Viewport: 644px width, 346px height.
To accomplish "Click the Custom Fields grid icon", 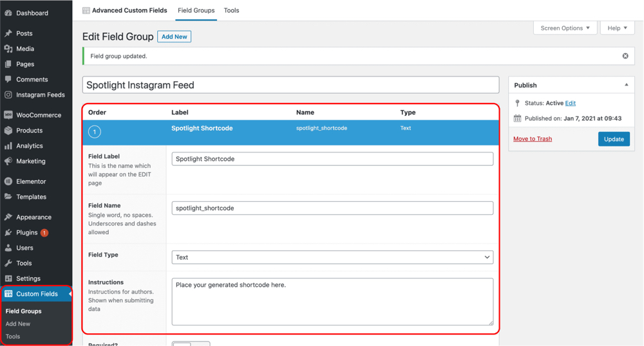I will (x=8, y=294).
